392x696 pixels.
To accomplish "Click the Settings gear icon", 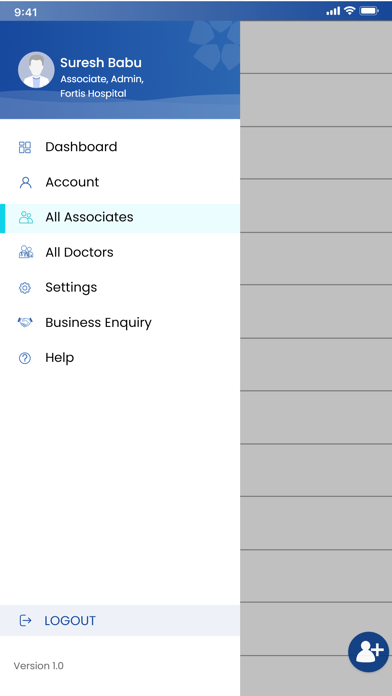I will click(25, 288).
